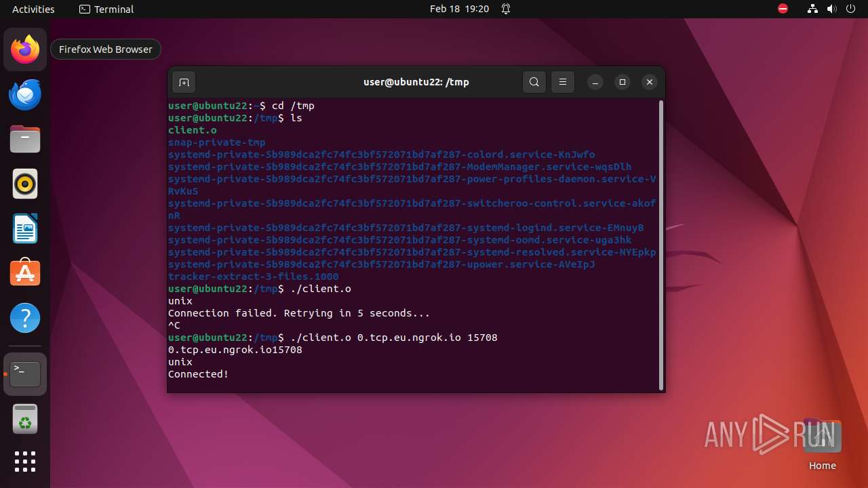Open the Help question mark icon
The height and width of the screenshot is (488, 868).
[x=25, y=318]
